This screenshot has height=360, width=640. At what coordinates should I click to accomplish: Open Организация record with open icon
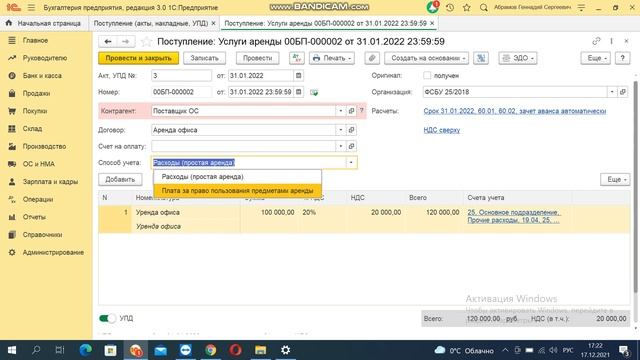click(x=622, y=92)
